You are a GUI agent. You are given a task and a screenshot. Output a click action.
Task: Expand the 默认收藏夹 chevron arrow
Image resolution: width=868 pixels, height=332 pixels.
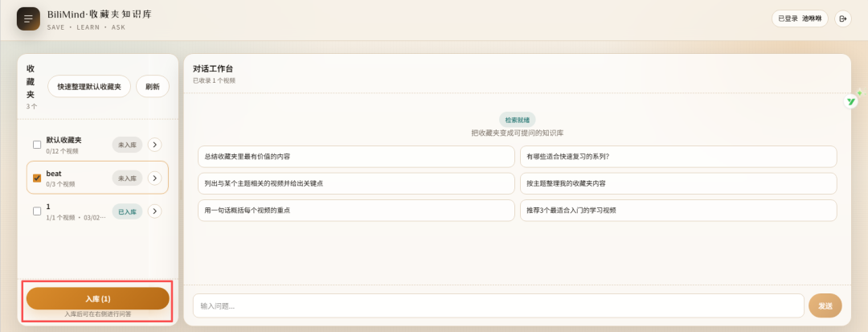[155, 145]
